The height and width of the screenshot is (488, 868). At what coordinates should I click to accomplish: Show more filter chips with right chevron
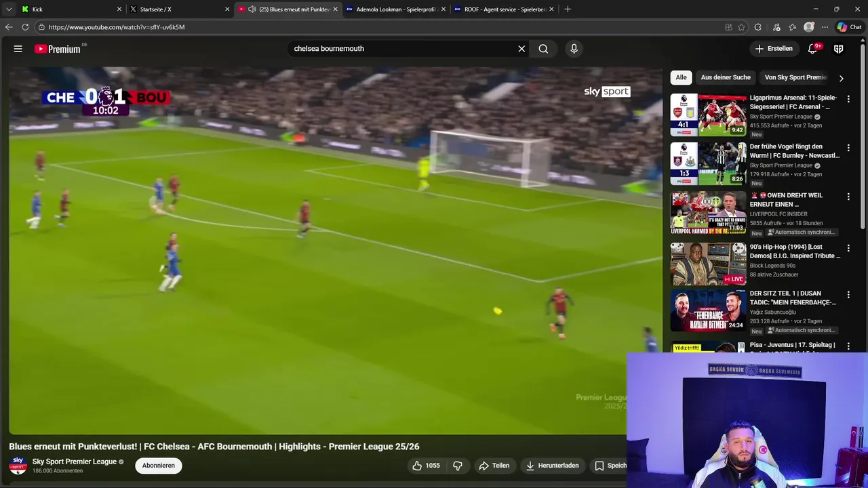(841, 78)
